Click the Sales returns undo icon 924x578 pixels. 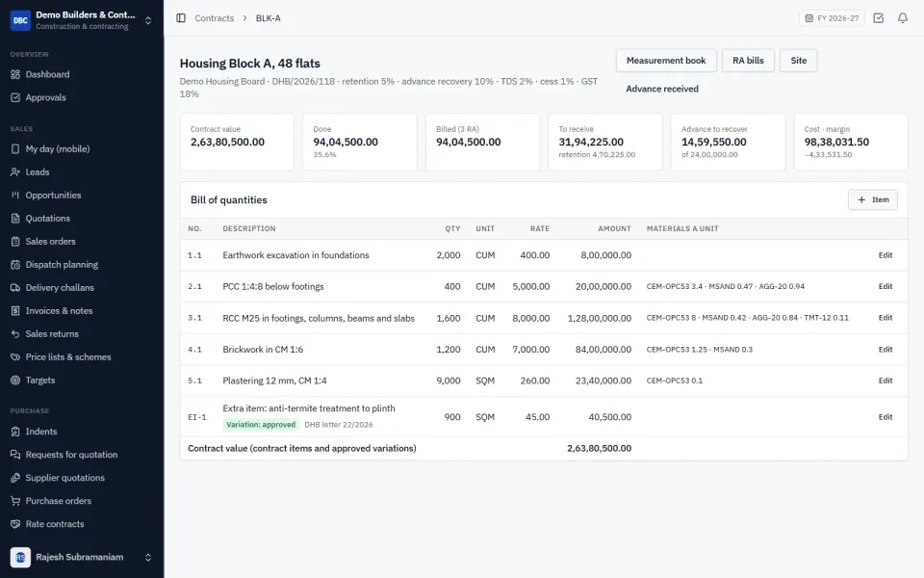click(15, 334)
